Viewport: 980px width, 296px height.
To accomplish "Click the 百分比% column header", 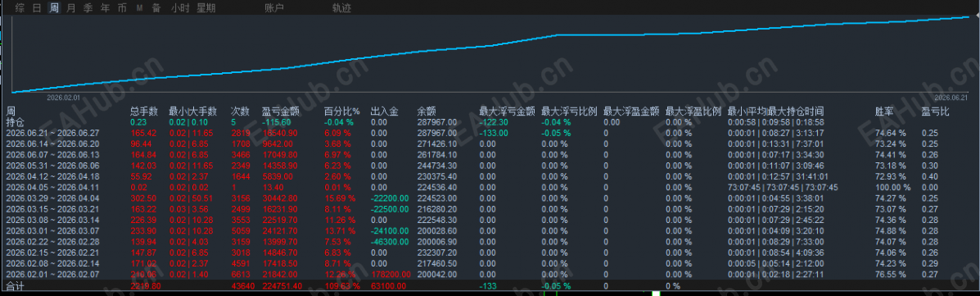I will click(x=342, y=112).
